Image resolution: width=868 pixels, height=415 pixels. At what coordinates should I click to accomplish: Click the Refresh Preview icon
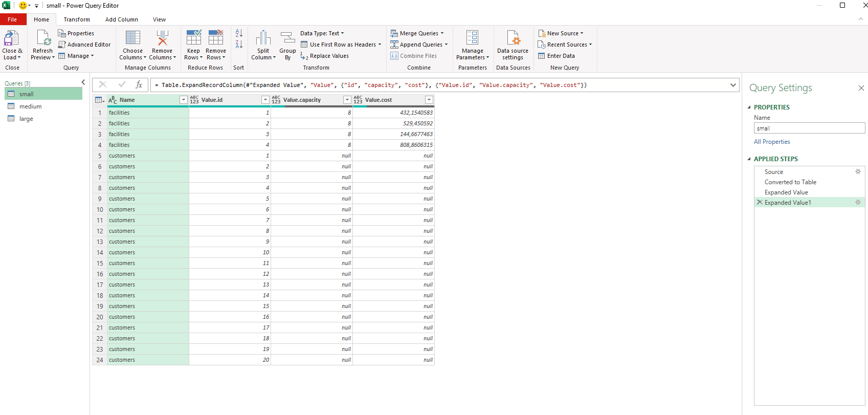click(x=43, y=38)
